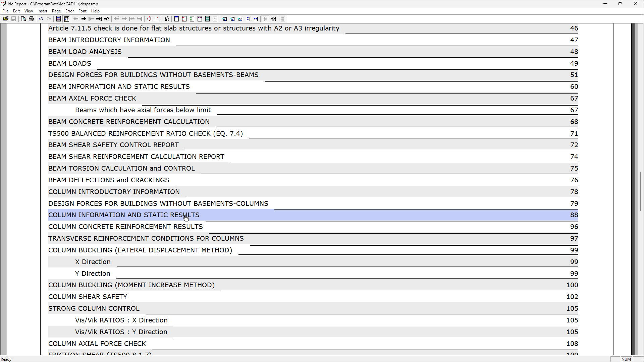Go to next page arrow
This screenshot has height=362, width=644.
84,19
